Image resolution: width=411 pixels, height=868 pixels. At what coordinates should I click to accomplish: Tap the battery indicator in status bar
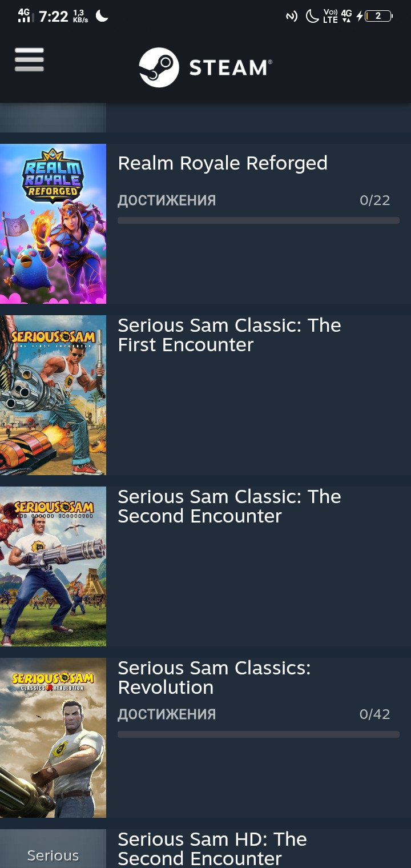click(x=378, y=16)
